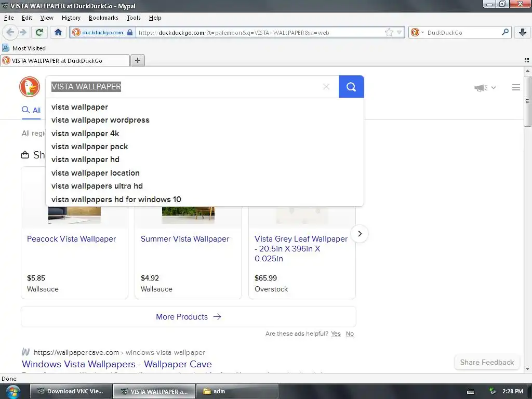Select the All results tab

pyautogui.click(x=31, y=110)
